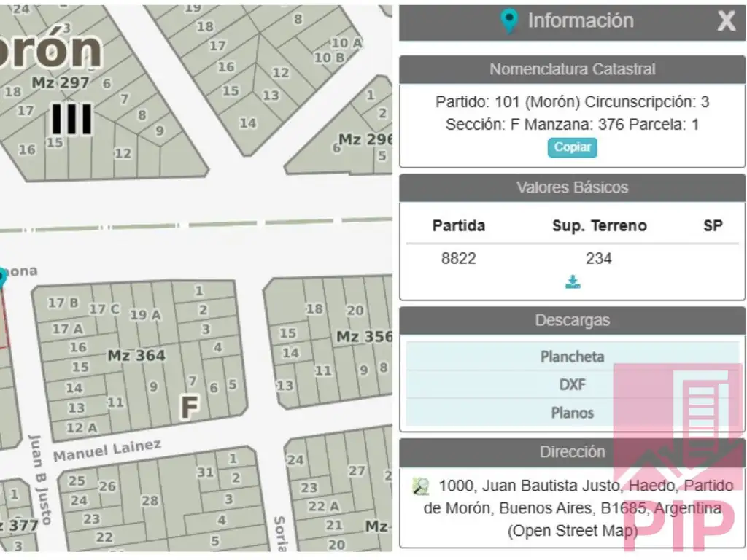Close the Información panel with X

tap(726, 21)
